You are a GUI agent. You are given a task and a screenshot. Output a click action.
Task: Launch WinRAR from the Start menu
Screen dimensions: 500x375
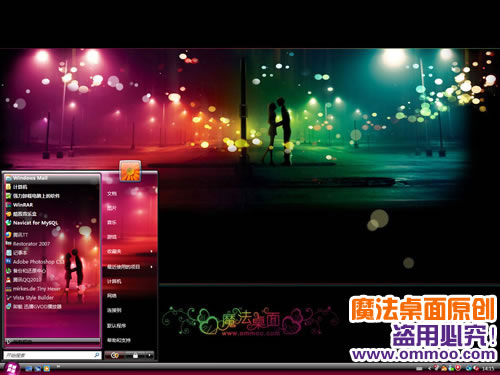[52, 205]
